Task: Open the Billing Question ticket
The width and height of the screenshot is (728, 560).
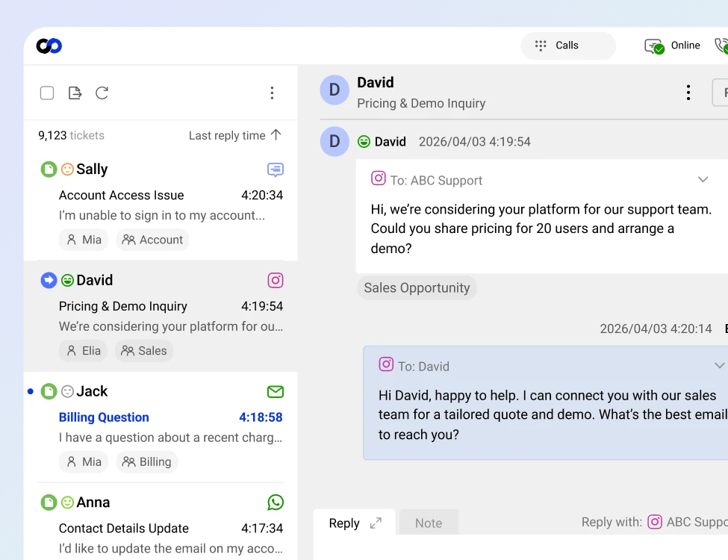Action: point(104,417)
